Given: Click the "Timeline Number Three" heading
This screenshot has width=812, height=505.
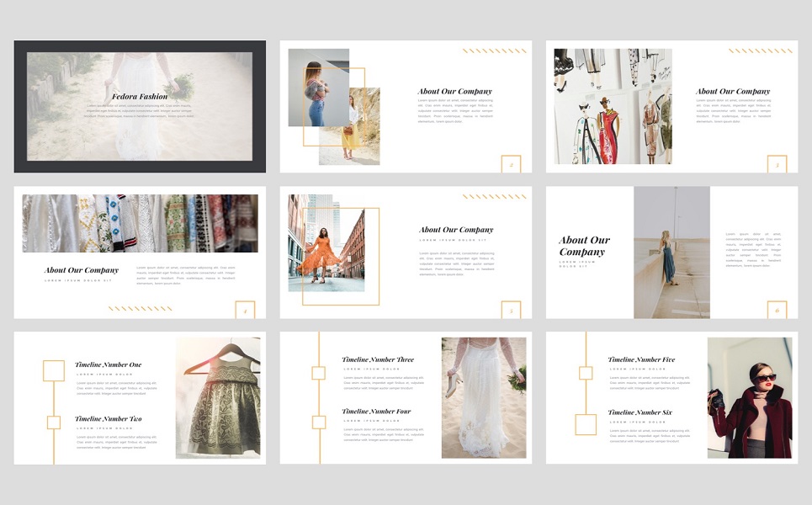Looking at the screenshot, I should (x=378, y=359).
